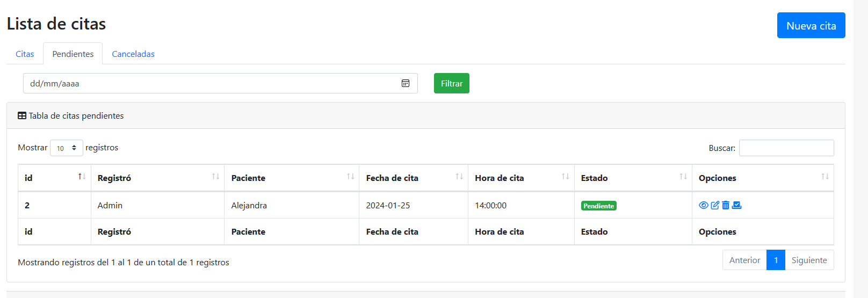
Task: Click the green Filtrar button
Action: 451,83
